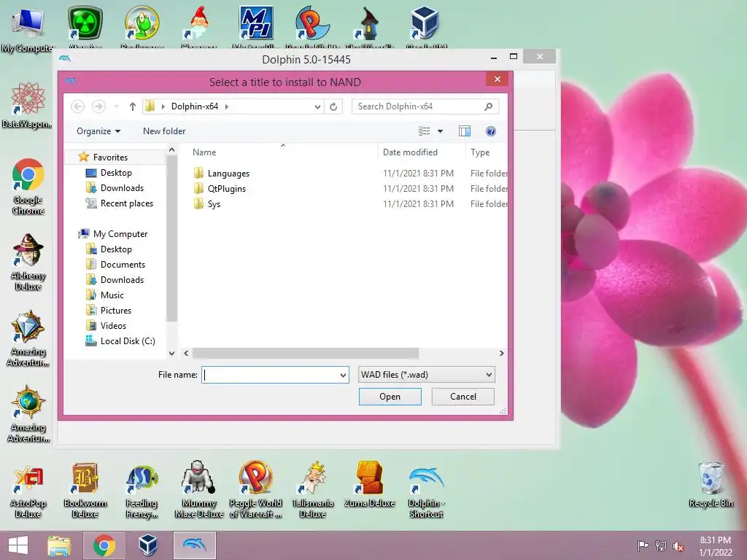Click the Recycle Bin desktop icon
747x560 pixels.
point(711,484)
